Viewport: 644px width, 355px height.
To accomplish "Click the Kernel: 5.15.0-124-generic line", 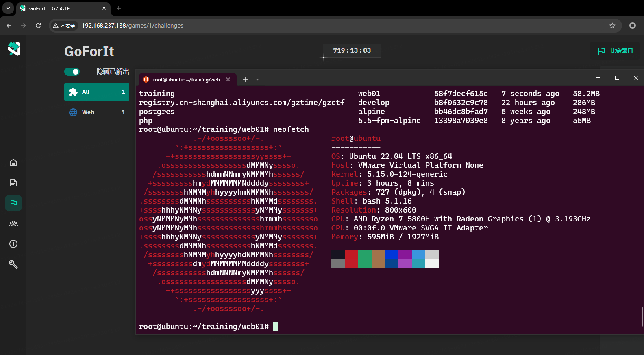I will pos(389,174).
